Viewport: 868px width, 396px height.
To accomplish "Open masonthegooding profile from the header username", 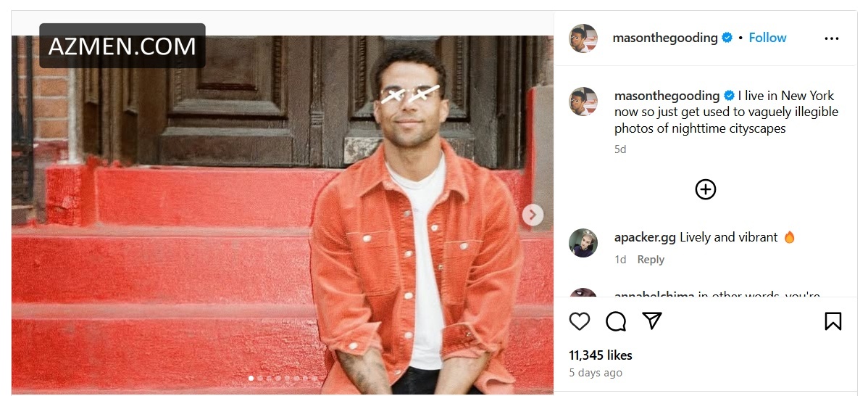I will tap(664, 38).
